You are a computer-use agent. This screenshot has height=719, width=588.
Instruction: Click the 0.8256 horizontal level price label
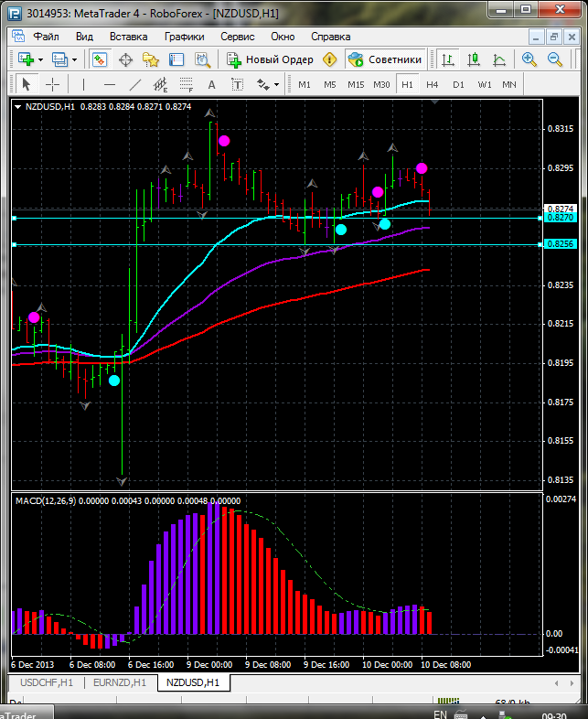click(x=558, y=244)
